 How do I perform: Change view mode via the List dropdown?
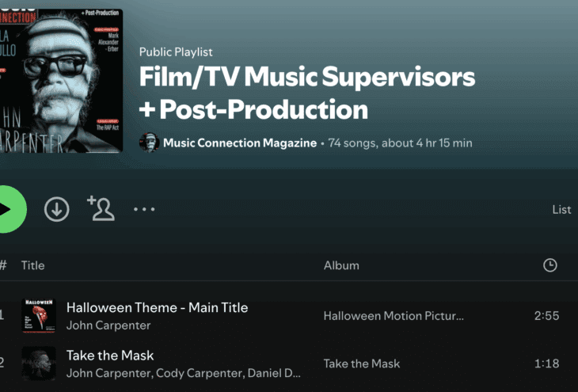point(561,209)
